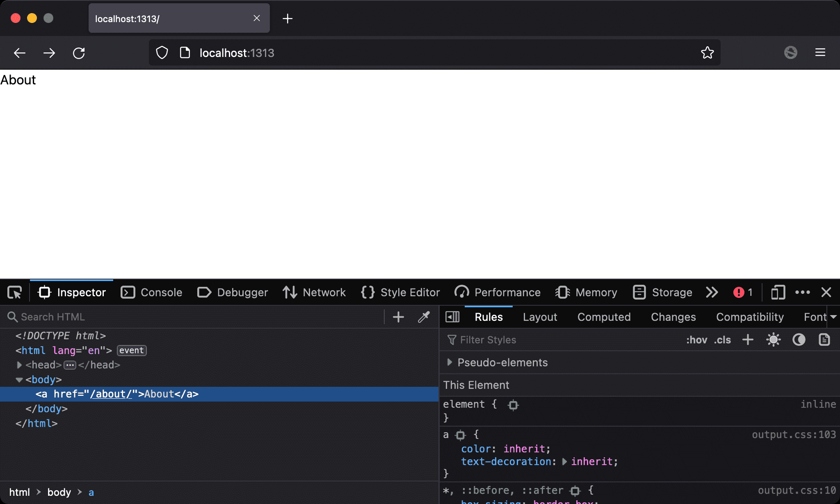Toggle the :hov pseudo-class panel

pos(696,340)
